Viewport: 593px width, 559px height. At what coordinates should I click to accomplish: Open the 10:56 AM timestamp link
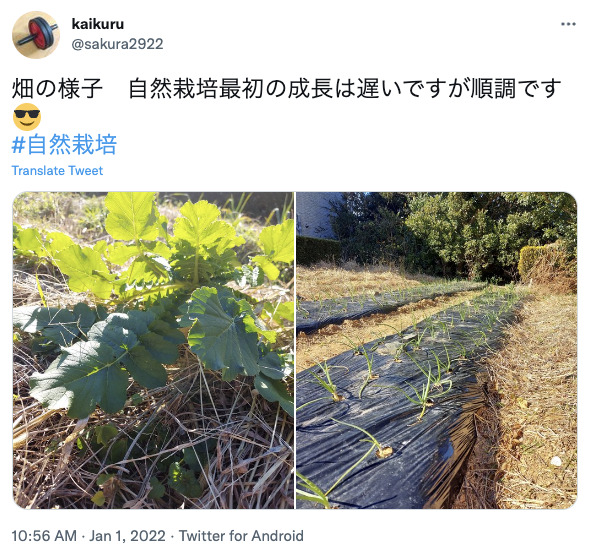point(44,536)
